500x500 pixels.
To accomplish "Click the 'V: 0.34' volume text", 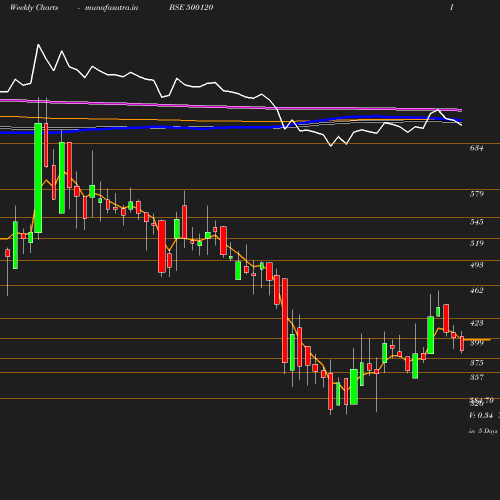I will click(x=481, y=415).
